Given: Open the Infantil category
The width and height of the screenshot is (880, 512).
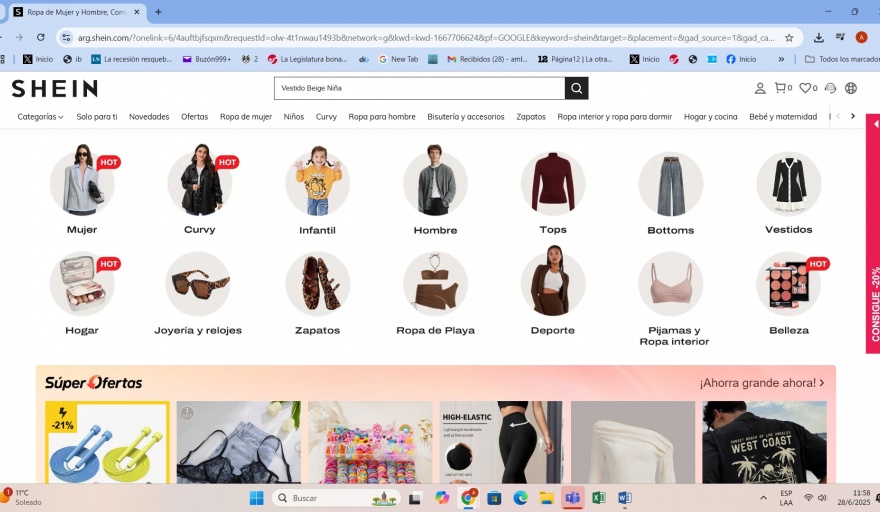Looking at the screenshot, I should (x=318, y=190).
